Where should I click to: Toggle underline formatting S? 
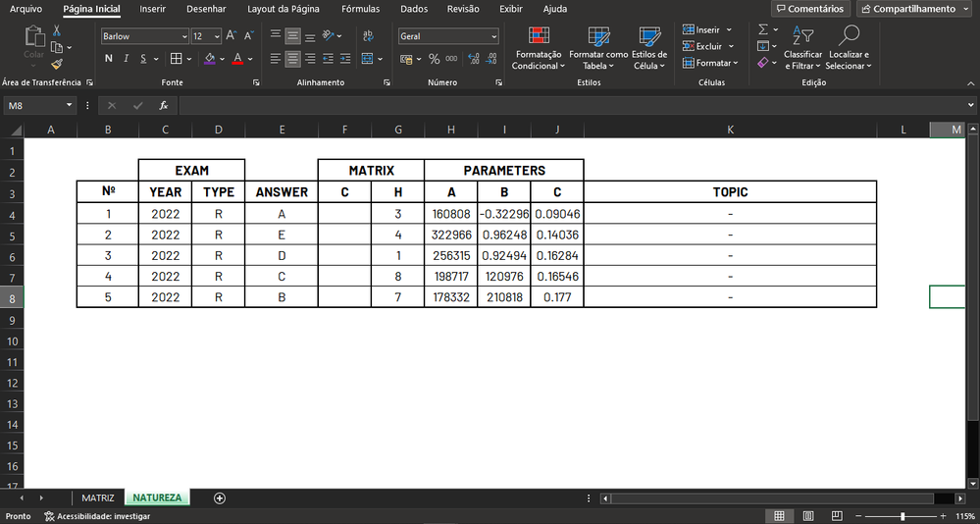click(x=142, y=59)
